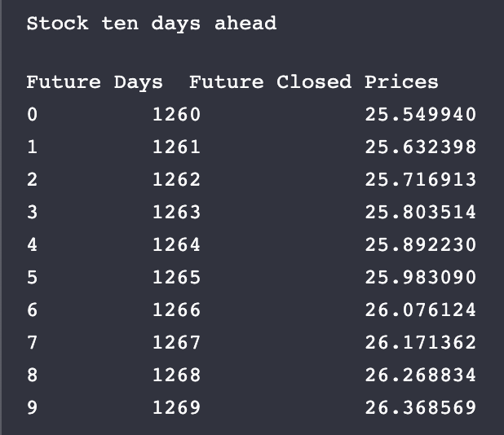The width and height of the screenshot is (504, 435).
Task: Click price value 26.268834
Action: click(x=421, y=375)
